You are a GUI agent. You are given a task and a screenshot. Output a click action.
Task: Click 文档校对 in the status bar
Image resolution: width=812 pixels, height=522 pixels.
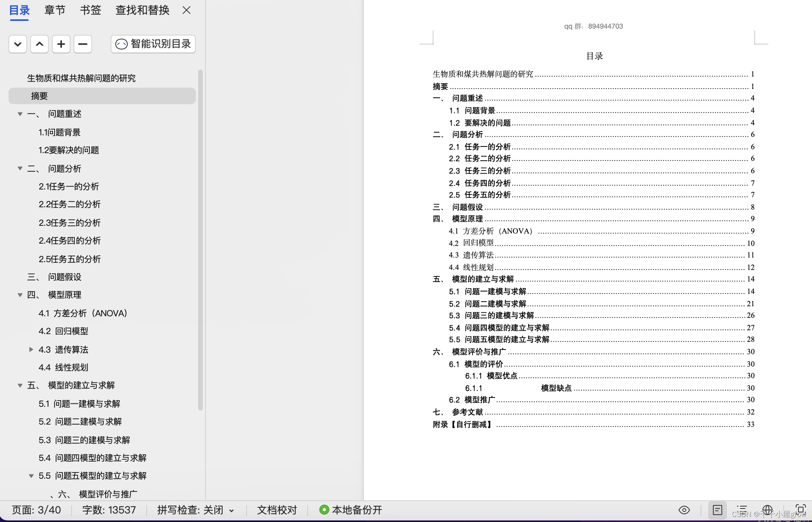[277, 510]
